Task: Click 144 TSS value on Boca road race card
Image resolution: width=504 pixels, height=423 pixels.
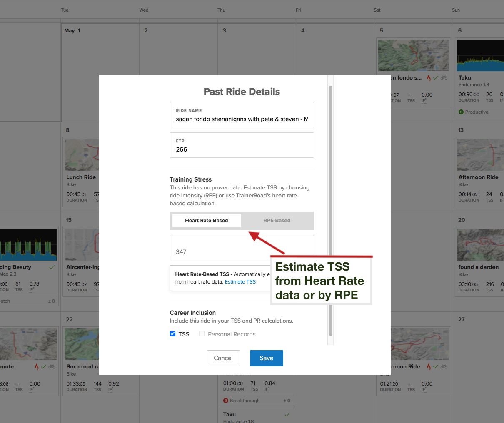Action: pyautogui.click(x=97, y=384)
